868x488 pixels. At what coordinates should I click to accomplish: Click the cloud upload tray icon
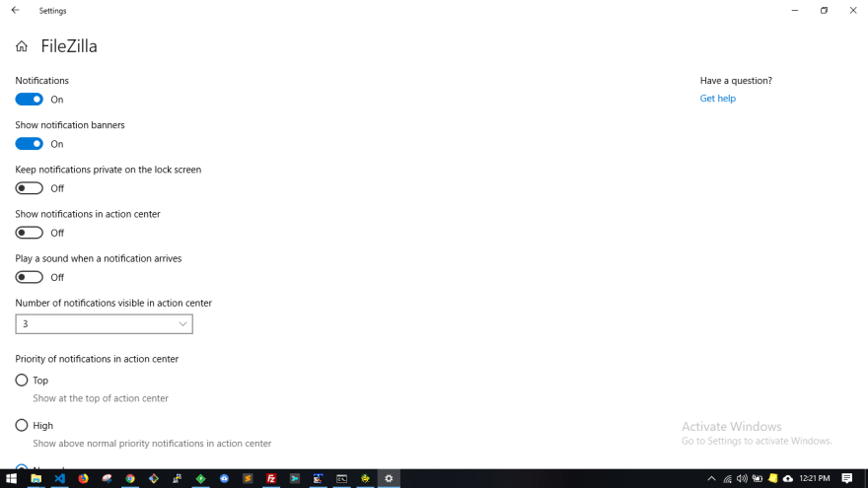788,478
